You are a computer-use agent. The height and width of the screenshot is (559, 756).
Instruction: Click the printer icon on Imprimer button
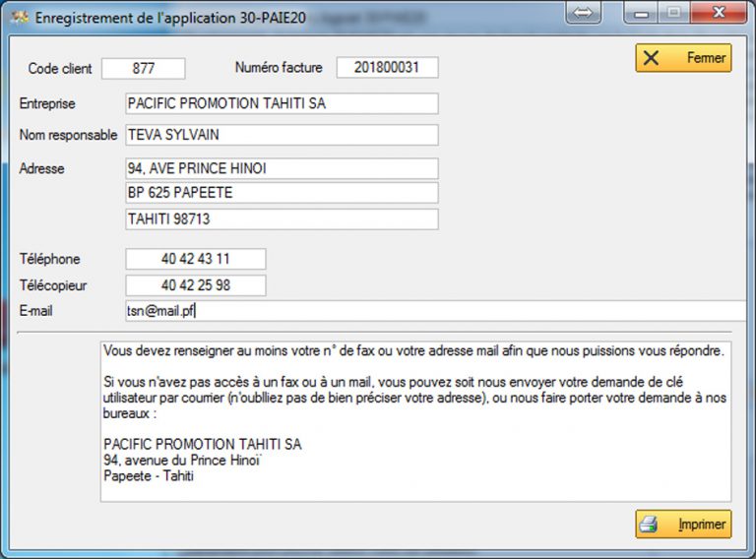[x=649, y=525]
